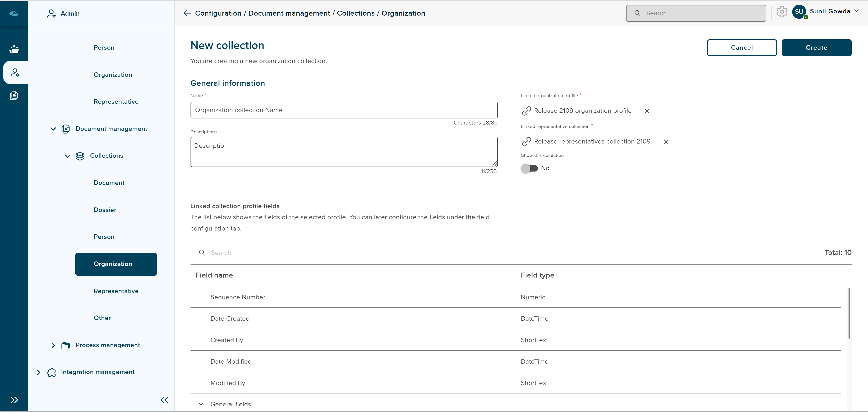Open the documents sidebar icon

click(14, 96)
